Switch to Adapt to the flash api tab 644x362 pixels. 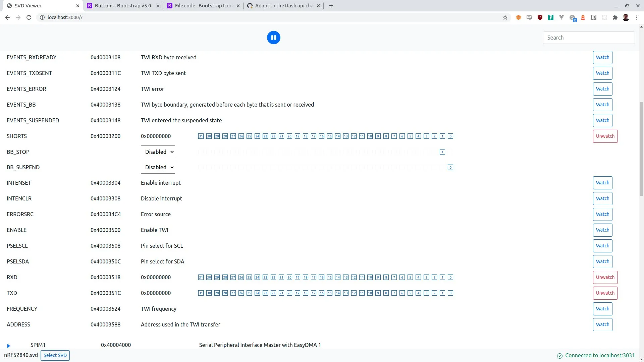pyautogui.click(x=284, y=6)
